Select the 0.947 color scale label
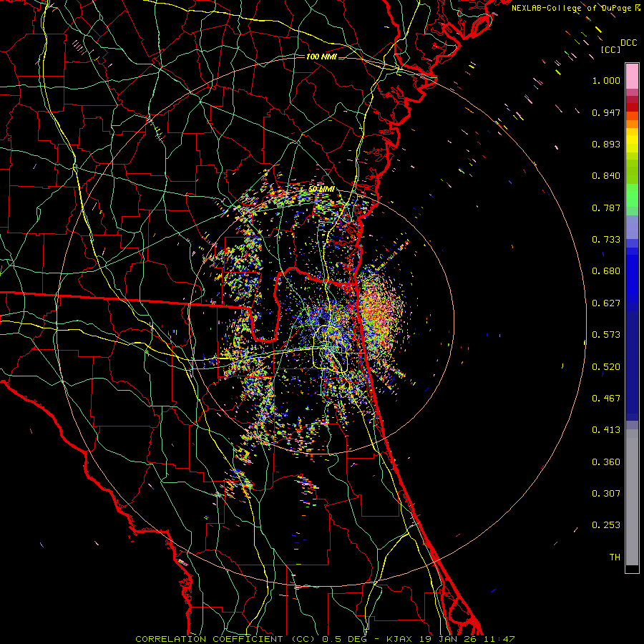The width and height of the screenshot is (644, 644). 606,112
